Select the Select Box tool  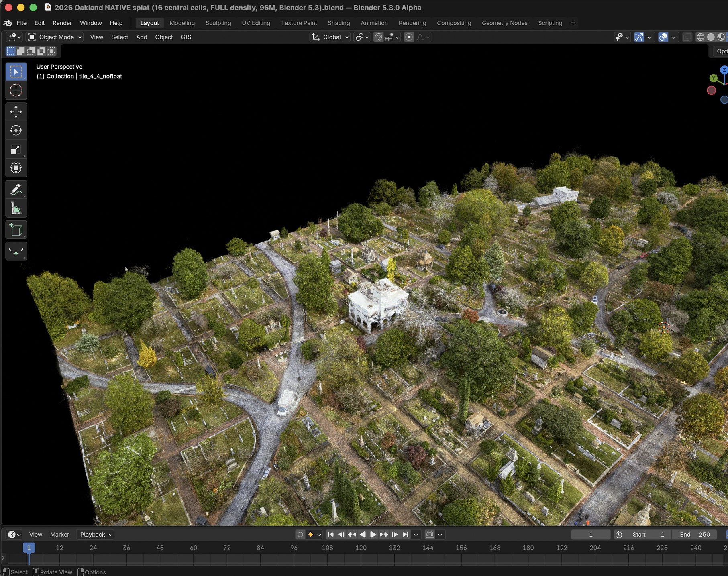(x=16, y=72)
